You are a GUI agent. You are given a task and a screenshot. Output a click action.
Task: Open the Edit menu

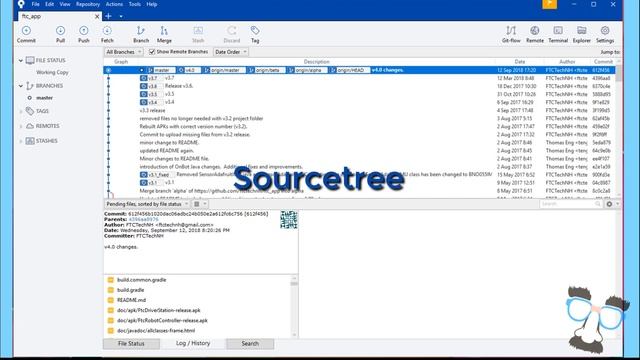coord(49,4)
